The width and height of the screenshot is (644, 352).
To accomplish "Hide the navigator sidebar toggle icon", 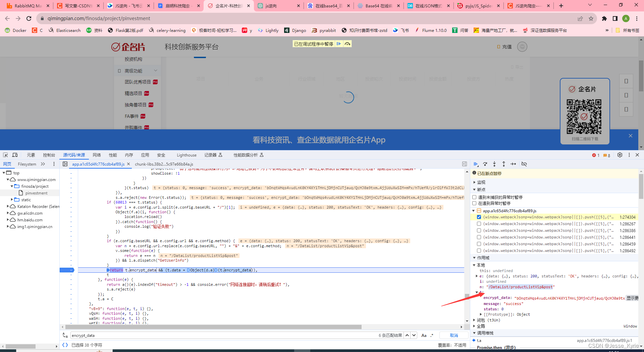I will (x=65, y=164).
